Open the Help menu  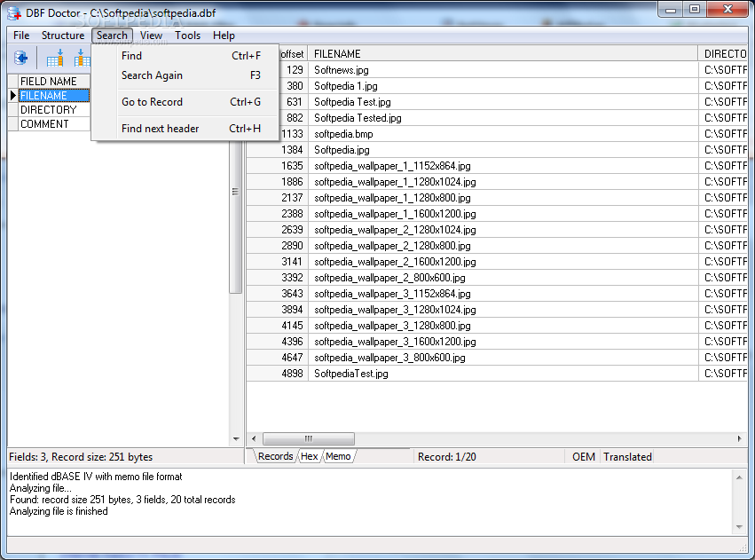[x=224, y=35]
